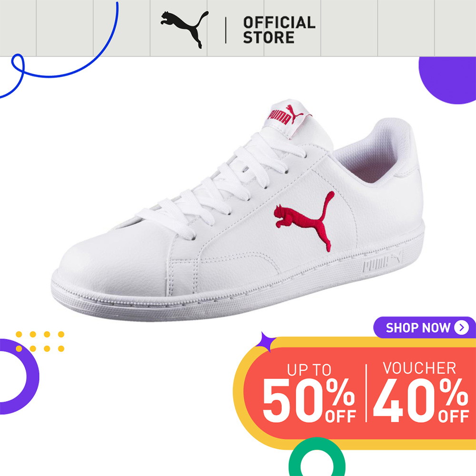Click the yellow dot grid pattern
Viewport: 476px width, 476px height.
coord(40,341)
